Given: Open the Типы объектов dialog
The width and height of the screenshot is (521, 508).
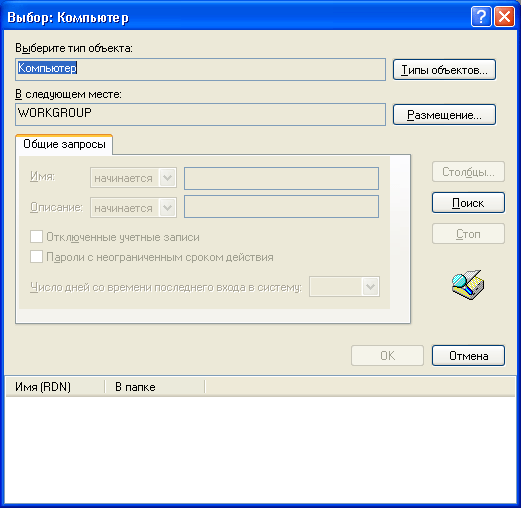Looking at the screenshot, I should (x=444, y=70).
